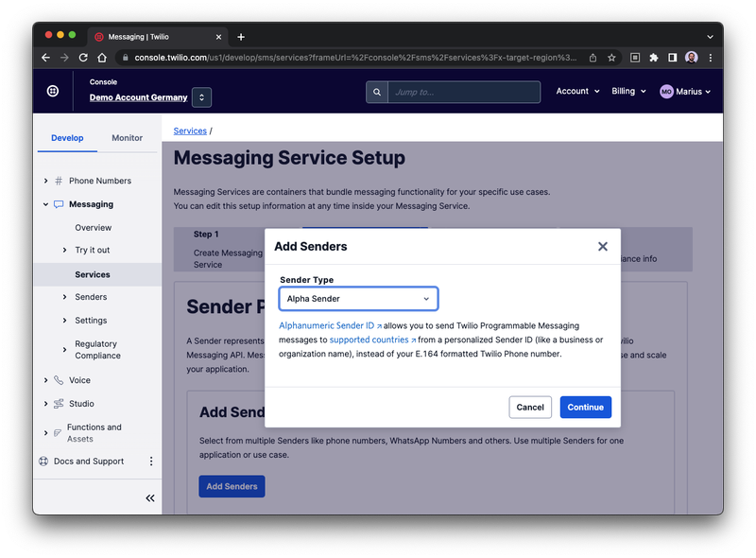The image size is (756, 558).
Task: Open the Marius user profile menu
Action: (x=685, y=92)
